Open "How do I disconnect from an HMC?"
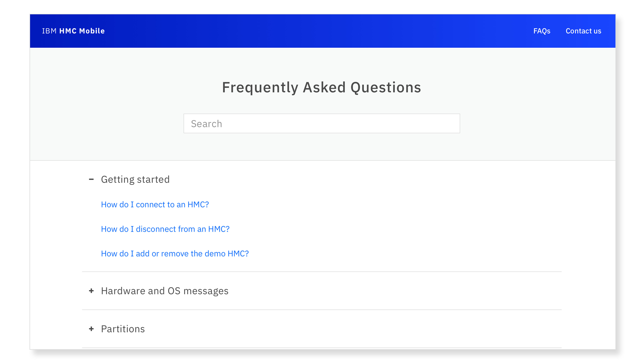 click(165, 229)
